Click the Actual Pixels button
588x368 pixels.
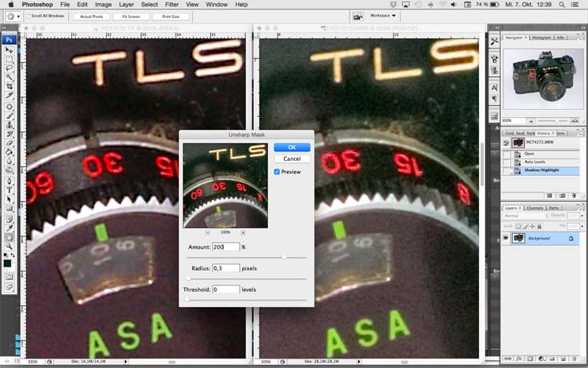point(92,16)
